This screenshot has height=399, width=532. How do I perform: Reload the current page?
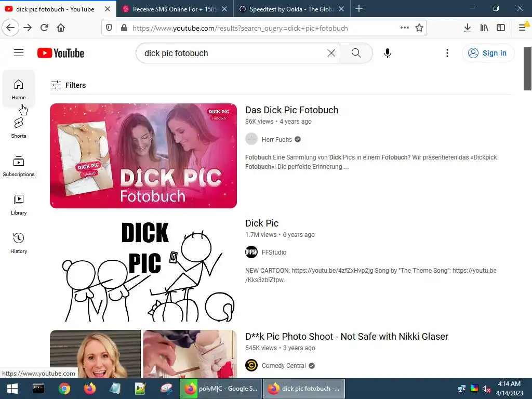pos(44,28)
